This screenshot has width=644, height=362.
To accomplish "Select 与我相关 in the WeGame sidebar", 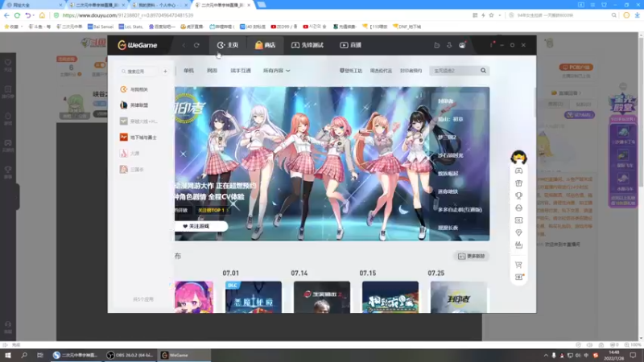I will pos(139,89).
